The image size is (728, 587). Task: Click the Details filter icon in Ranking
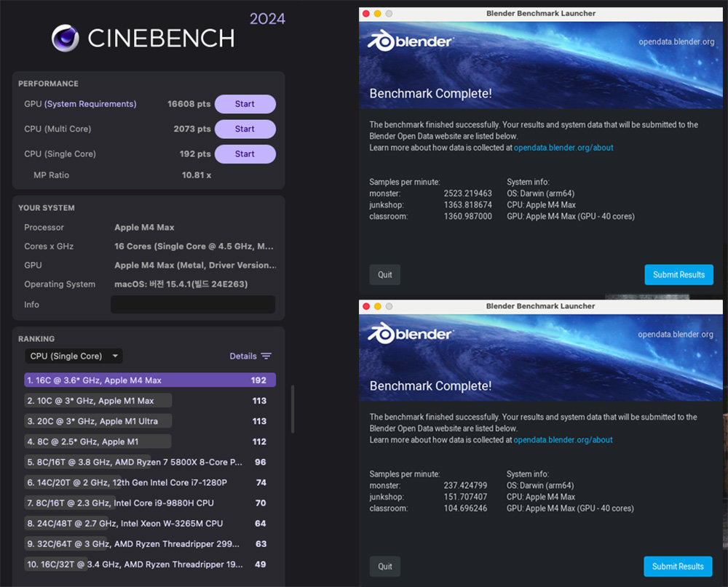pyautogui.click(x=266, y=356)
